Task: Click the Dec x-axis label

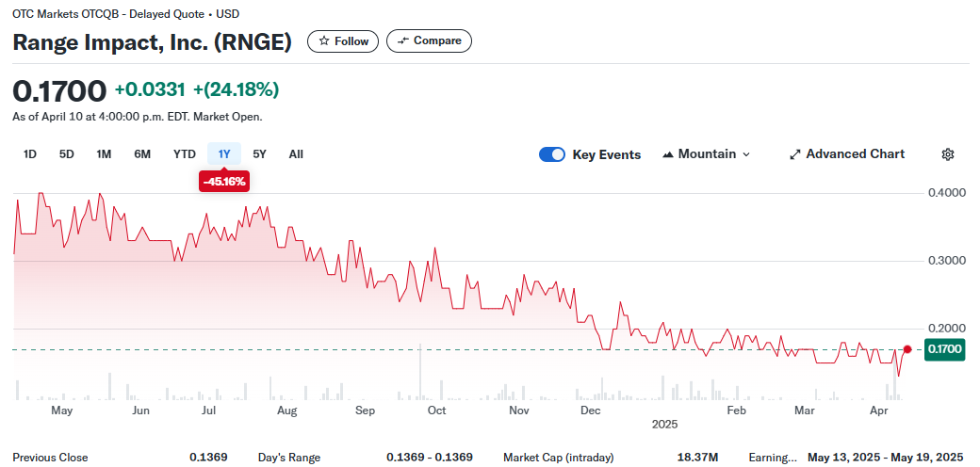Action: point(590,411)
